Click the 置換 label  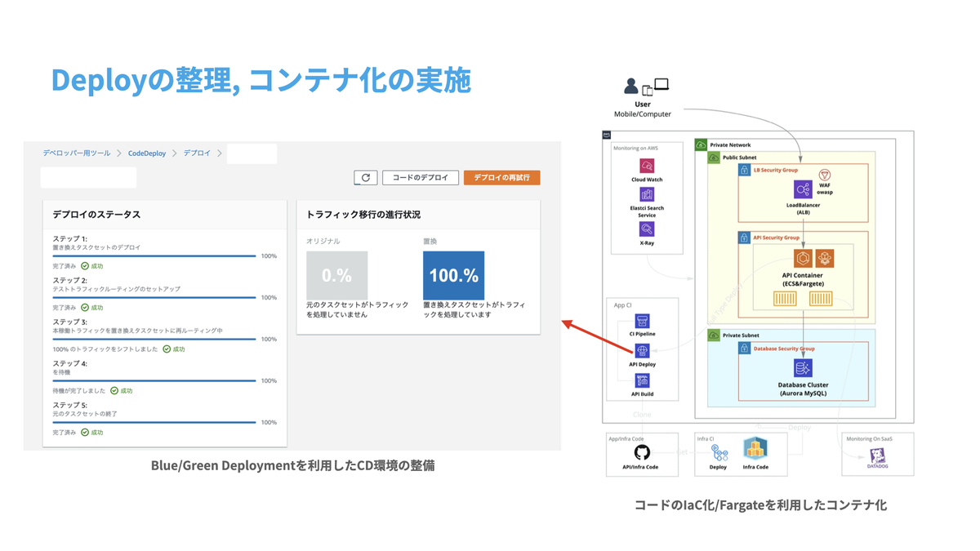(x=430, y=242)
